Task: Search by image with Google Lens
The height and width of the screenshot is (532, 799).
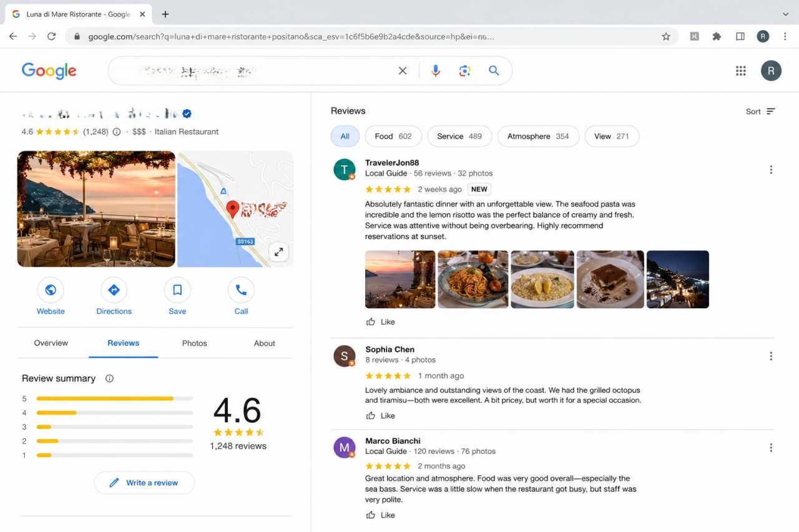Action: point(464,71)
